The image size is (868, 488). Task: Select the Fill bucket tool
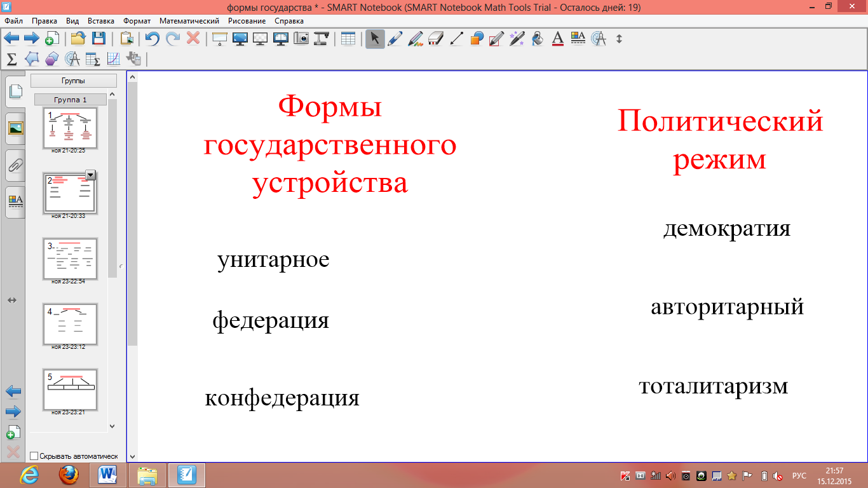click(x=537, y=38)
